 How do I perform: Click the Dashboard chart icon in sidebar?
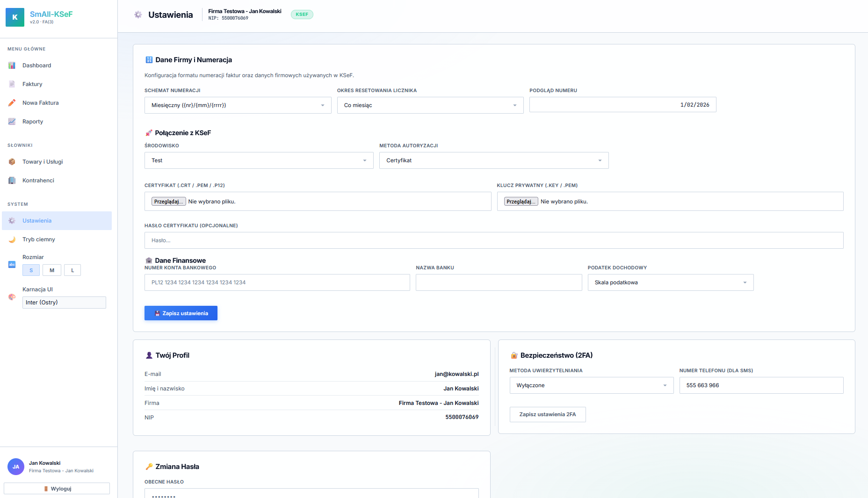(12, 65)
